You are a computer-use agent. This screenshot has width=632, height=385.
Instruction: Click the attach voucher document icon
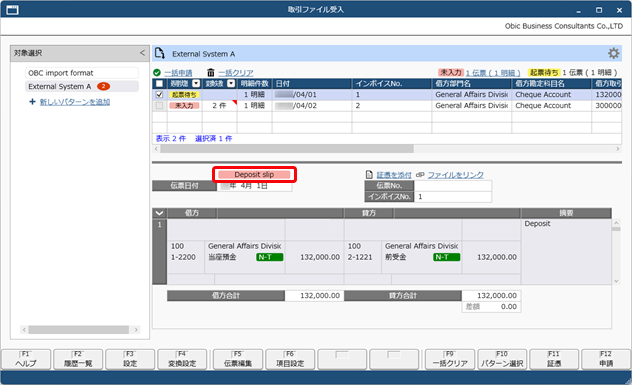click(x=369, y=175)
